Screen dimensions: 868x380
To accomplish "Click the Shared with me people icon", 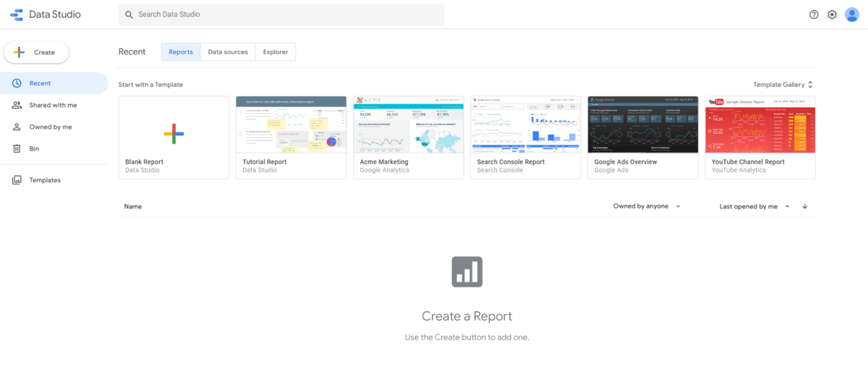I will pos(17,105).
